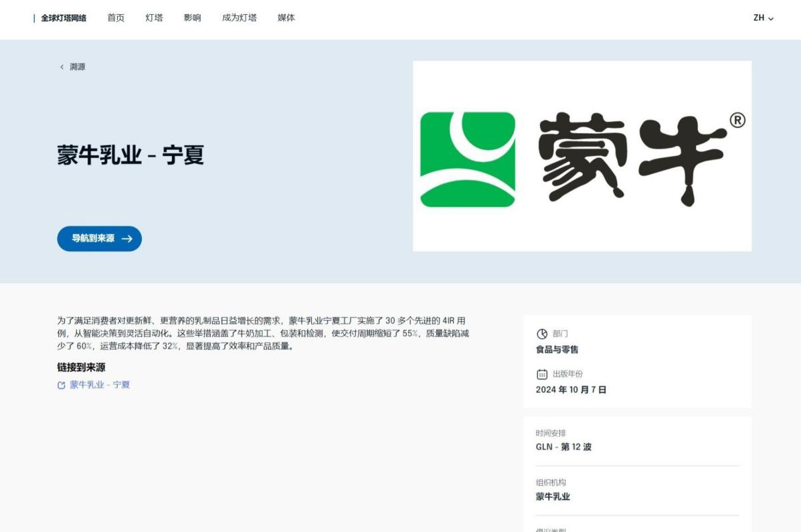Click the GLN - 第 12 波 cohort text

pos(563,447)
